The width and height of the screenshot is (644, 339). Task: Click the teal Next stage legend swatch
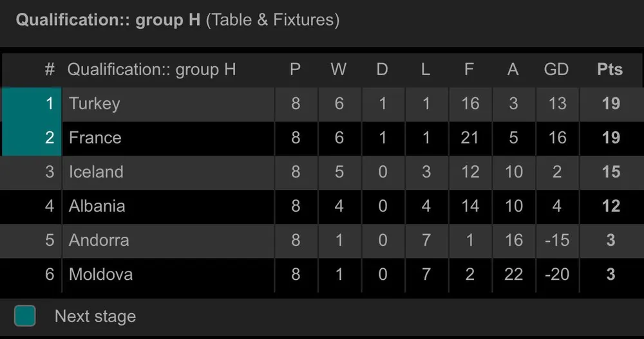pyautogui.click(x=25, y=316)
